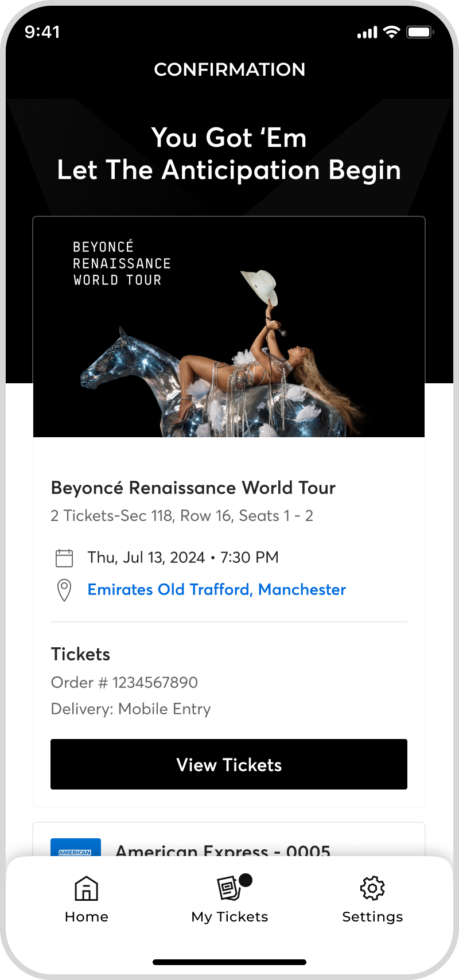Tap the cellular signal bars icon
Viewport: 459px width, 980px height.
tap(367, 33)
